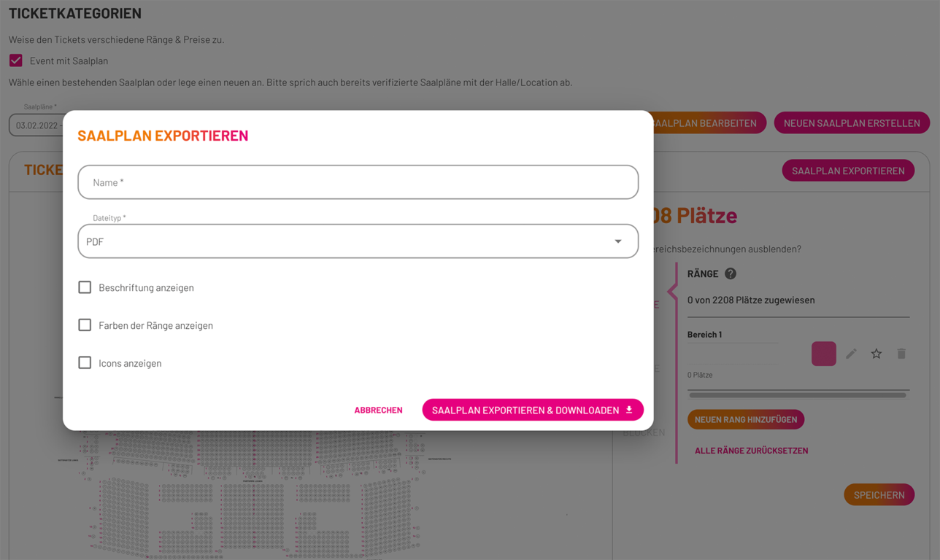
Task: Click the help question mark beside Ränge
Action: click(731, 273)
